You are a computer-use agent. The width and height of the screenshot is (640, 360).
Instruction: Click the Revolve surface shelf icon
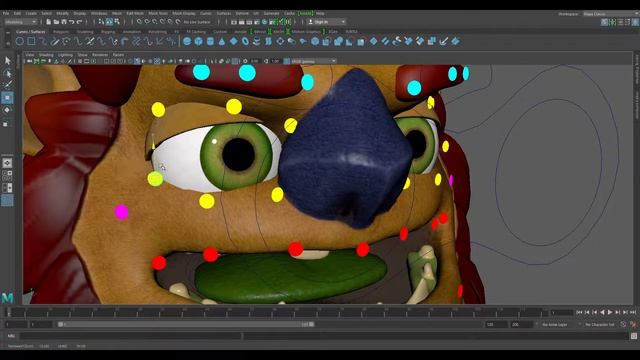[257, 41]
